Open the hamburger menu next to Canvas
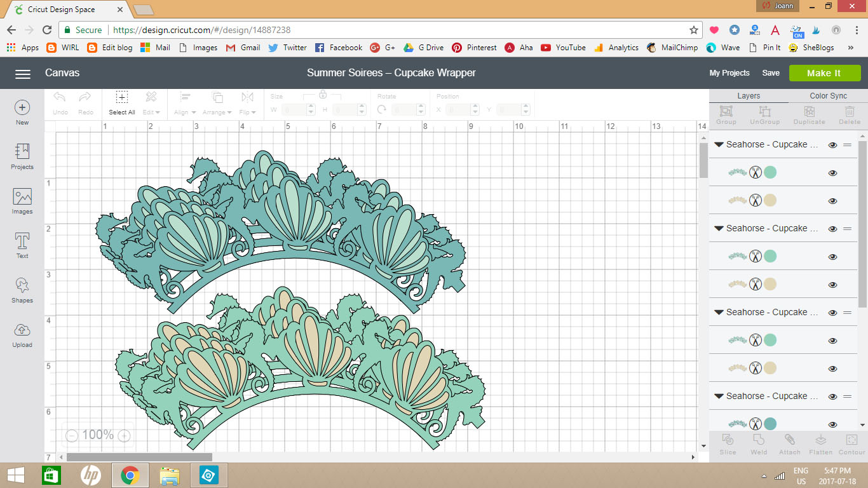 pyautogui.click(x=23, y=74)
